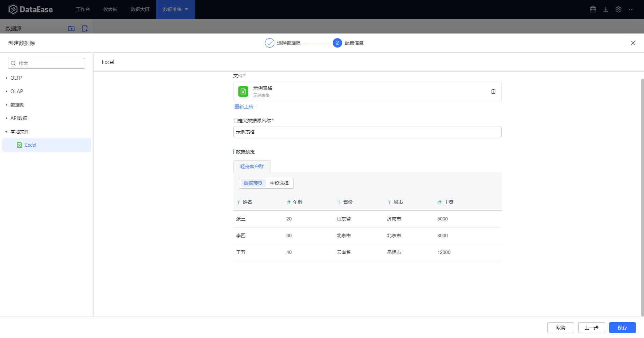Open the 数据准备 dropdown menu

tap(175, 9)
